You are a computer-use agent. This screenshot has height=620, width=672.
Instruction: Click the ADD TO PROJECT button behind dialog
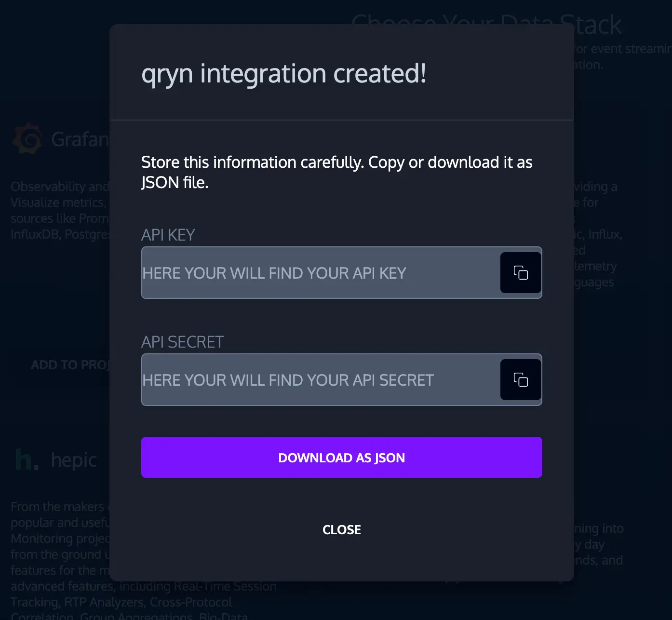[x=70, y=365]
